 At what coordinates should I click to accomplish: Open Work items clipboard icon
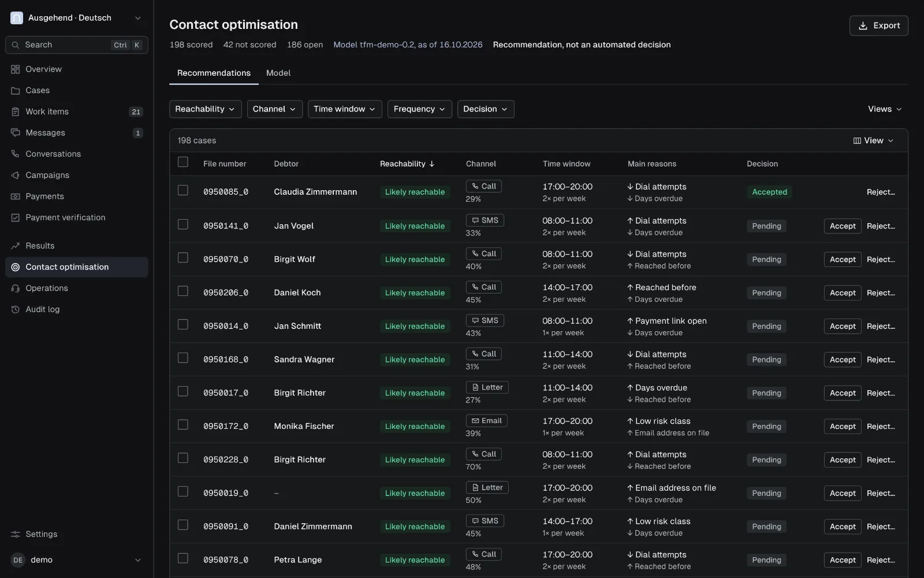[16, 112]
